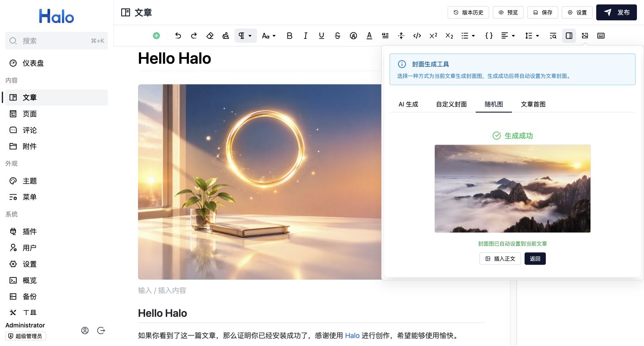The height and width of the screenshot is (346, 644).
Task: Open the find and replace tool
Action: 553,36
